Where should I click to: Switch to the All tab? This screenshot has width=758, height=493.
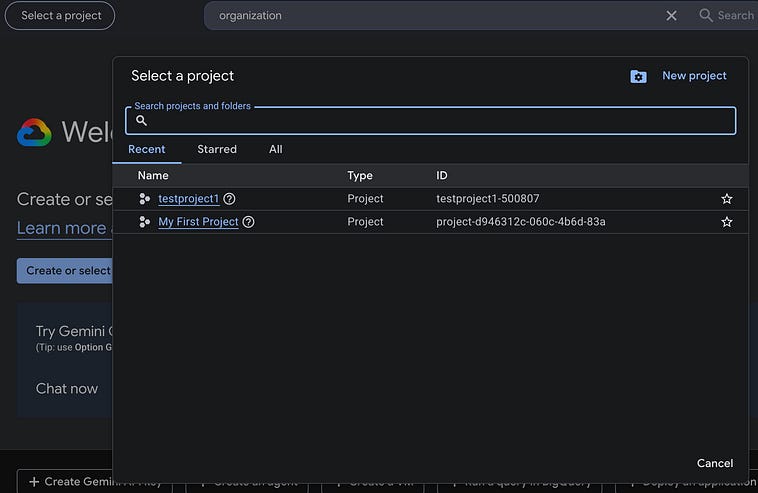click(276, 149)
